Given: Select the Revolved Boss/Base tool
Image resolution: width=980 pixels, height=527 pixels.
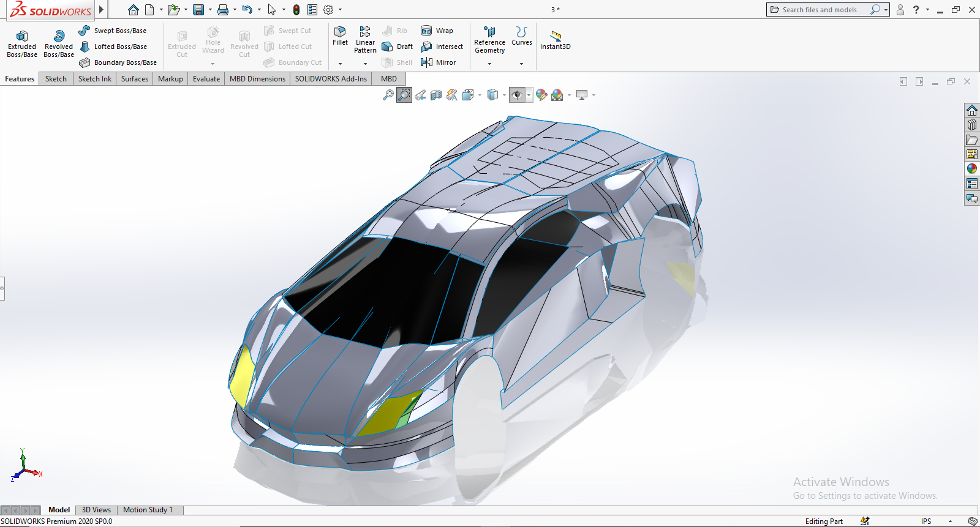Looking at the screenshot, I should [59, 44].
